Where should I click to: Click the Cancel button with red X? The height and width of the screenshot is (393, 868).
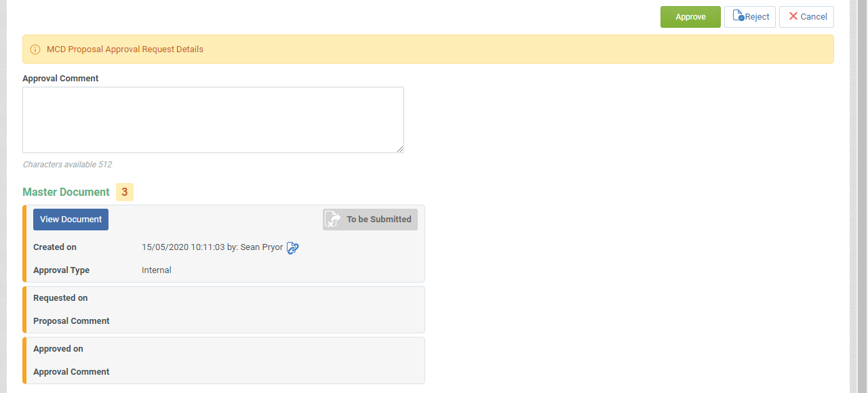806,17
